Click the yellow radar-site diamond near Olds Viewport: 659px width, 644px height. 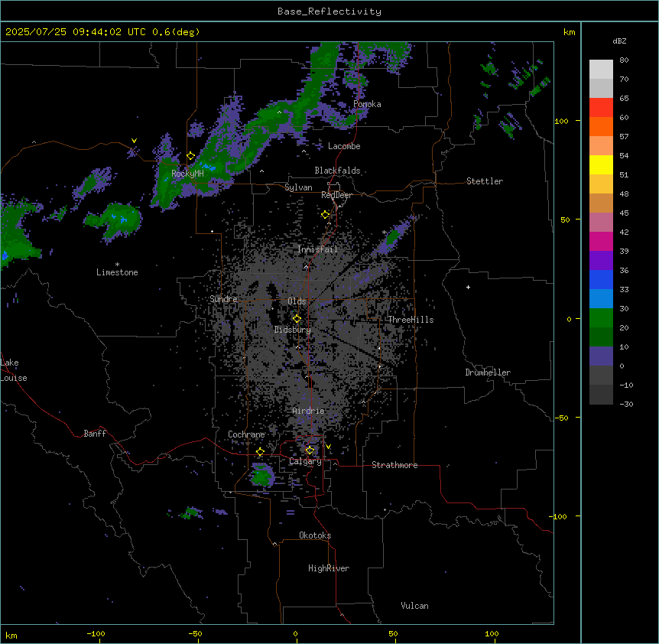coord(297,319)
